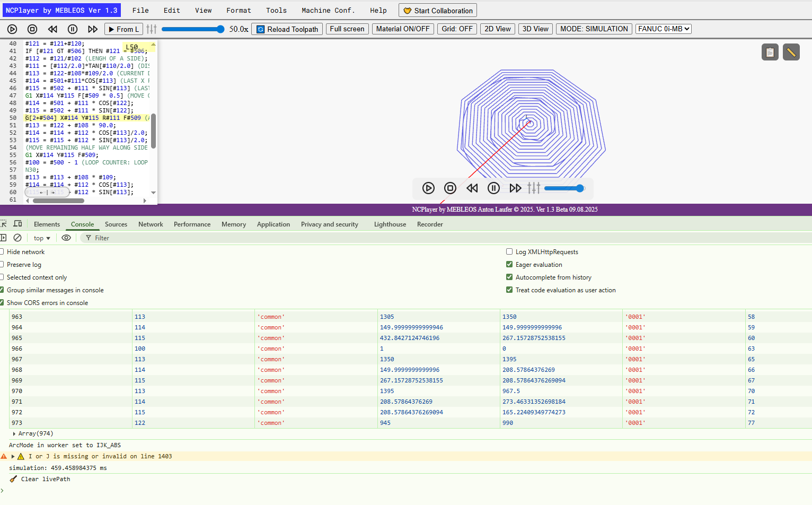Click the fast-forward icon in top toolbar
The width and height of the screenshot is (812, 505).
(93, 29)
